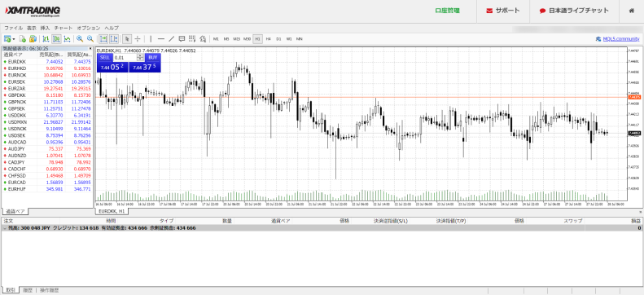Add a text label with the comment tool
Image resolution: width=644 pixels, height=295 pixels.
[x=182, y=38]
